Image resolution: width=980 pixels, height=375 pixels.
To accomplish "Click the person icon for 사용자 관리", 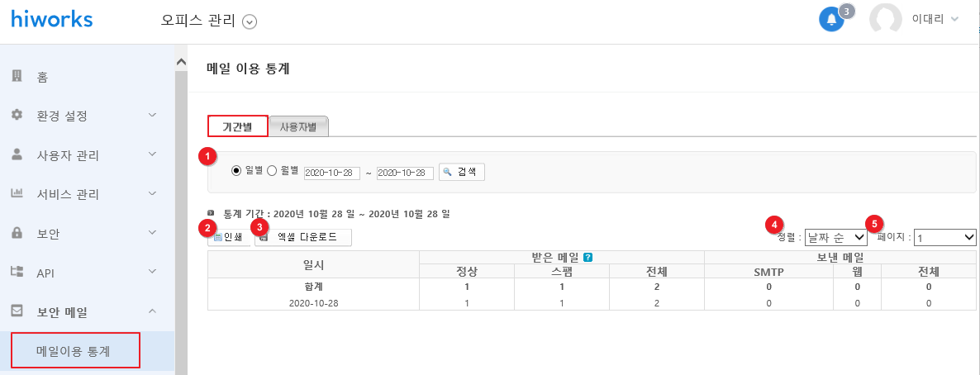I will (x=17, y=154).
